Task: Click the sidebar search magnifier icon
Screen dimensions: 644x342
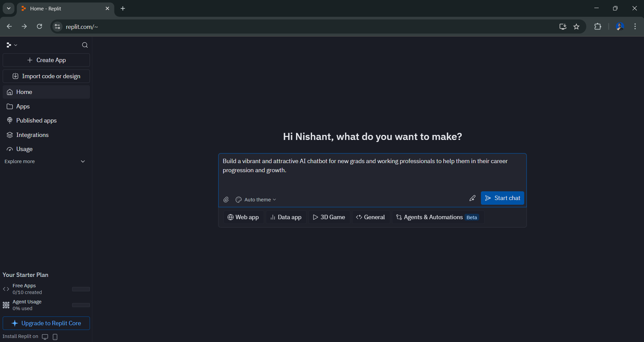Action: coord(85,45)
